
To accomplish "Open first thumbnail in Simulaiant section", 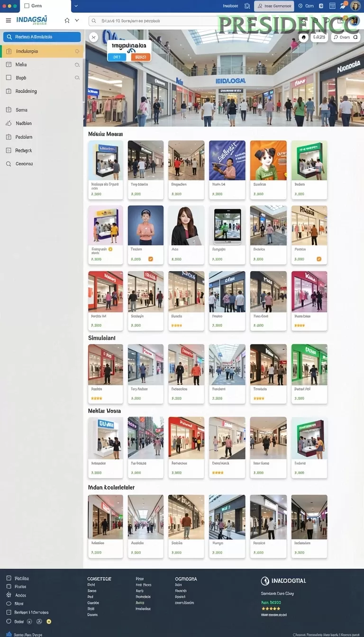I will click(x=105, y=364).
